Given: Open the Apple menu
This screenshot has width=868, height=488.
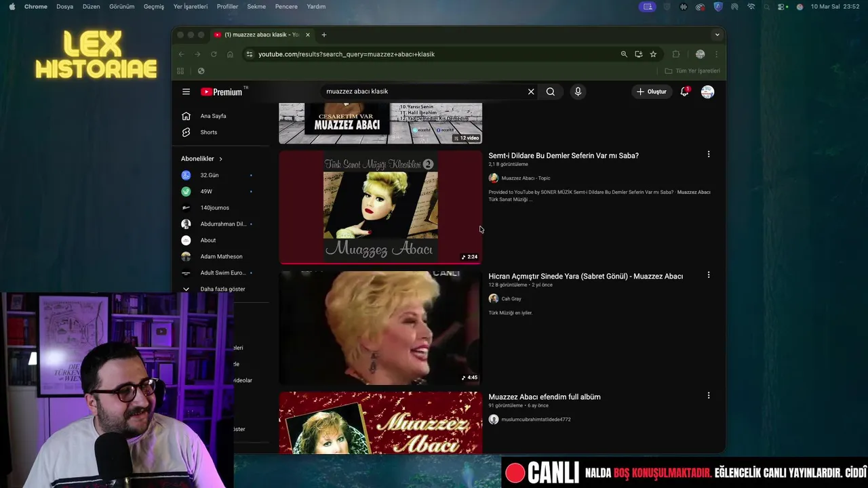Looking at the screenshot, I should [x=12, y=7].
